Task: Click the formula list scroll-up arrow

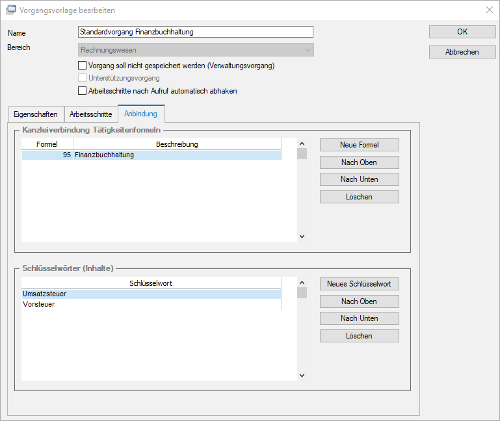Action: click(x=302, y=144)
